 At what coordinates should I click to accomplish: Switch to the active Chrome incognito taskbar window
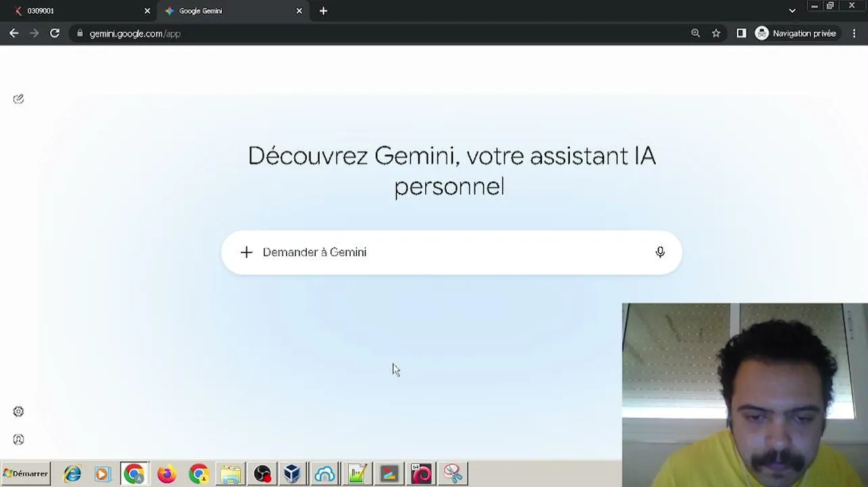tap(134, 473)
